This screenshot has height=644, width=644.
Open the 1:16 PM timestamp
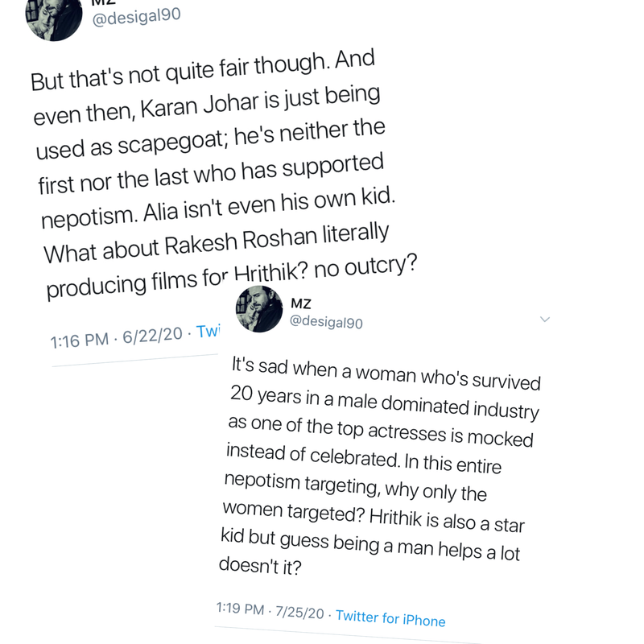click(79, 341)
